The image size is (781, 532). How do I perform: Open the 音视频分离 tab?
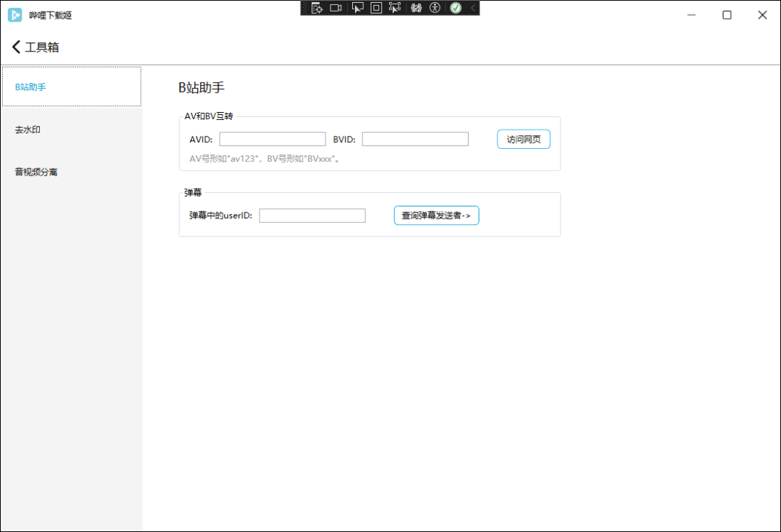click(72, 172)
